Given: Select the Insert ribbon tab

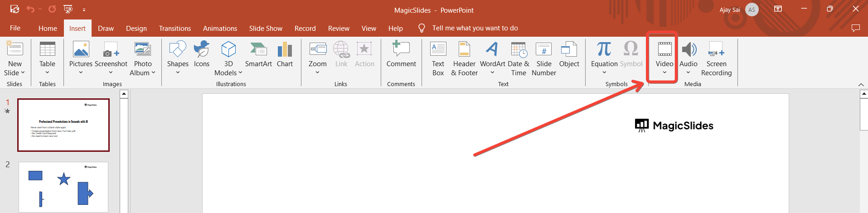Looking at the screenshot, I should point(77,28).
